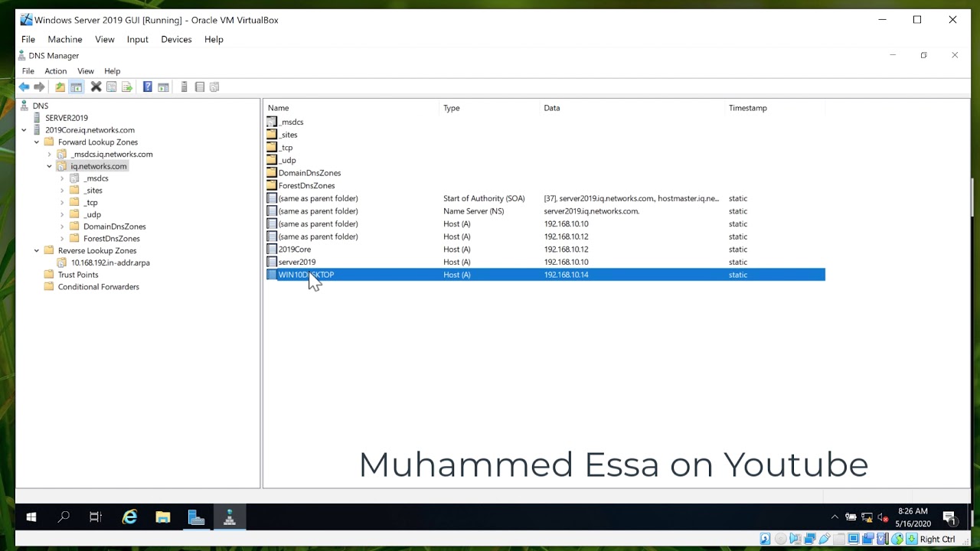Sort records by the Name column header

[x=352, y=108]
